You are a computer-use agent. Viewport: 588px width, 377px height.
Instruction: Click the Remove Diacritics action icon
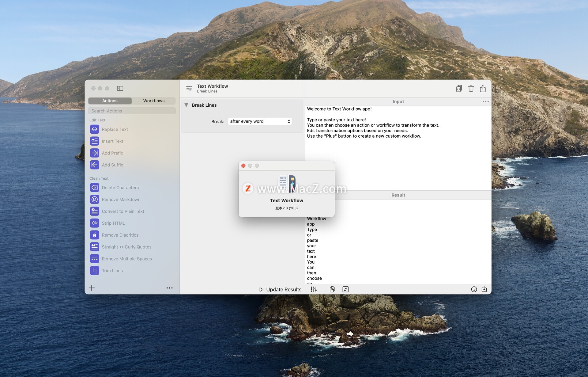point(95,235)
